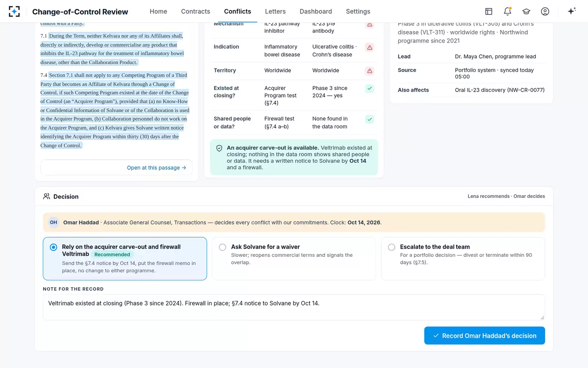Open the Settings tab

click(x=358, y=11)
